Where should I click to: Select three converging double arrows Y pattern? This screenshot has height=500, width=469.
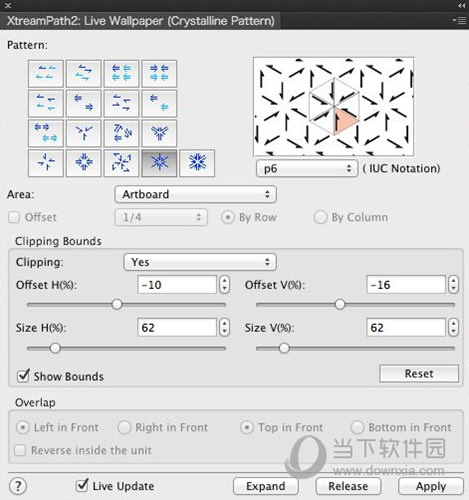[159, 133]
